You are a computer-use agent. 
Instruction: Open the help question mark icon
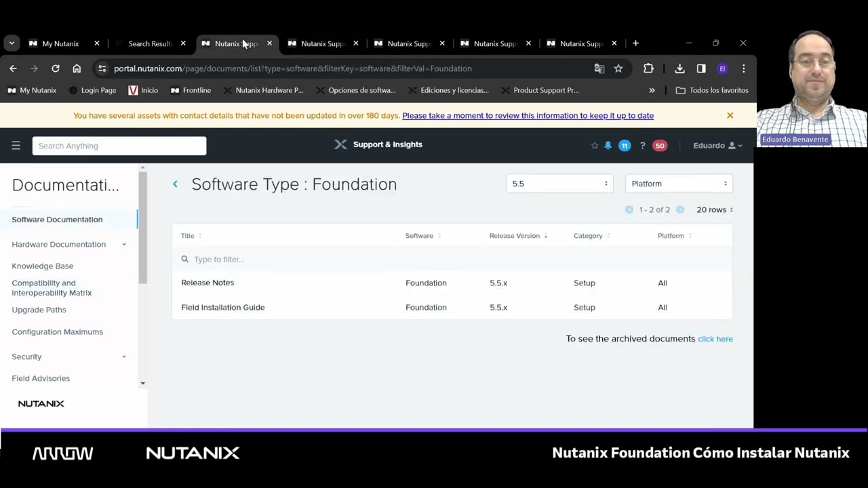click(x=642, y=146)
